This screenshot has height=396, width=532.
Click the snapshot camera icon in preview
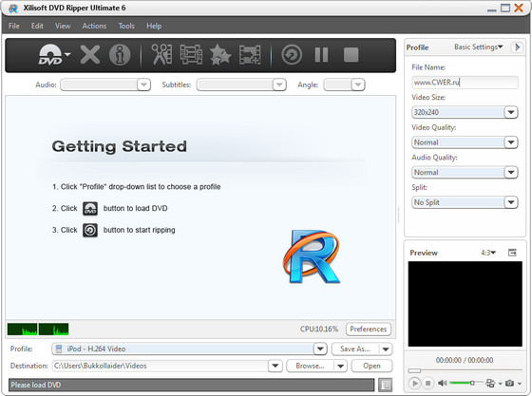pyautogui.click(x=509, y=383)
